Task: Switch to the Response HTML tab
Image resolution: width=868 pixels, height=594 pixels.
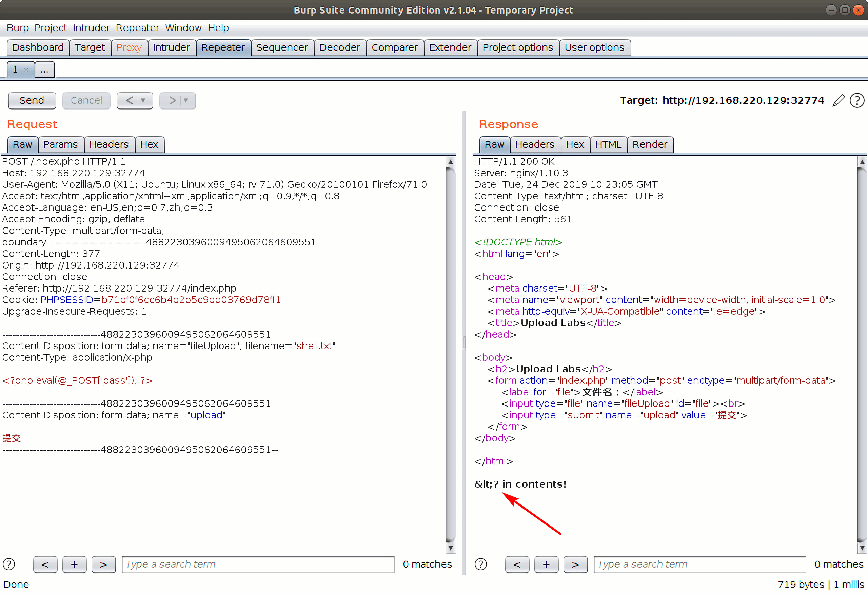Action: click(x=608, y=144)
